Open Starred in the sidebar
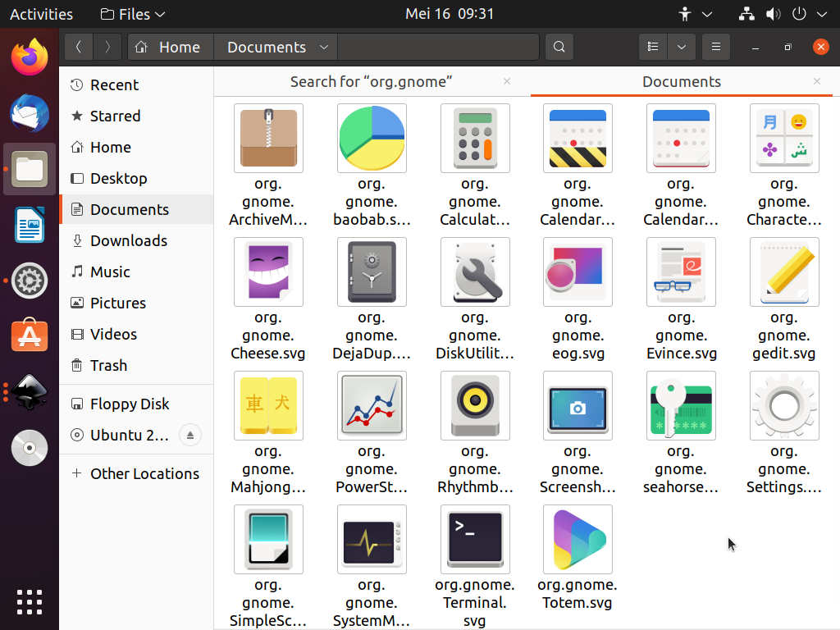 137,116
